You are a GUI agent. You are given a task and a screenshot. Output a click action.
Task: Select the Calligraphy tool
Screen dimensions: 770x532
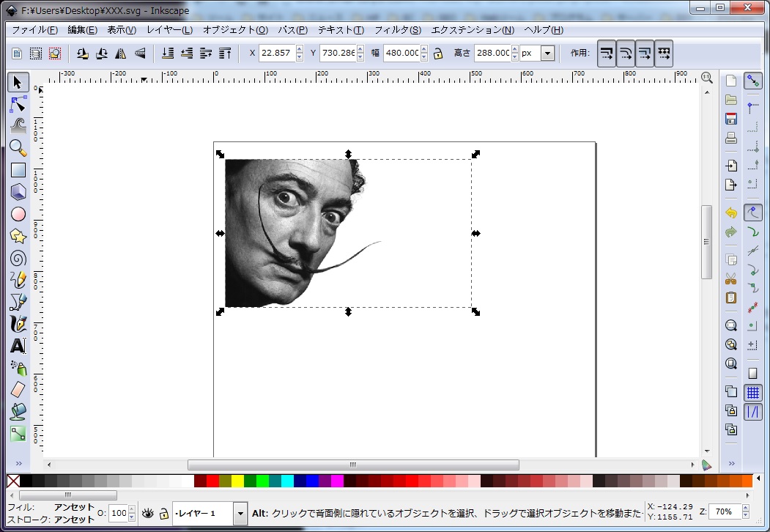point(18,324)
